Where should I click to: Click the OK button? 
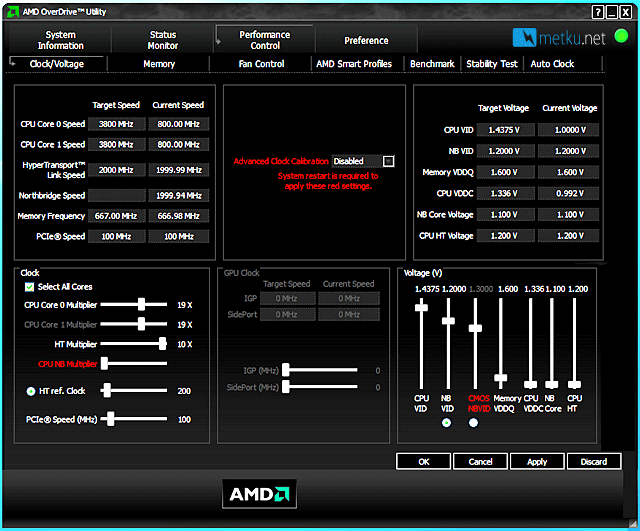tap(424, 462)
